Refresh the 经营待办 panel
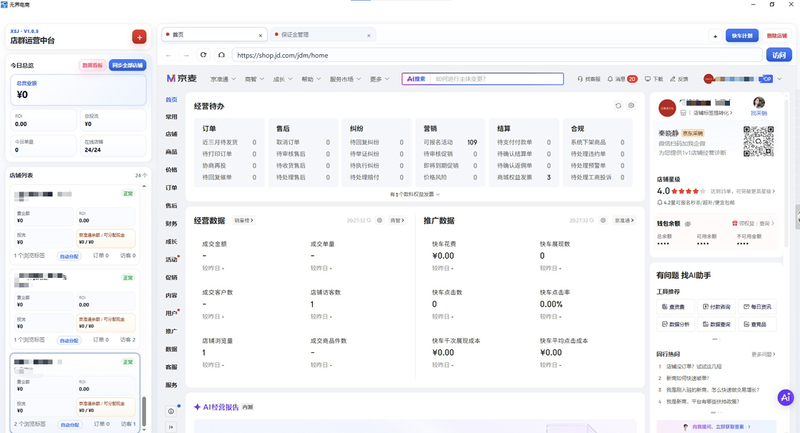The height and width of the screenshot is (433, 800). coord(618,106)
